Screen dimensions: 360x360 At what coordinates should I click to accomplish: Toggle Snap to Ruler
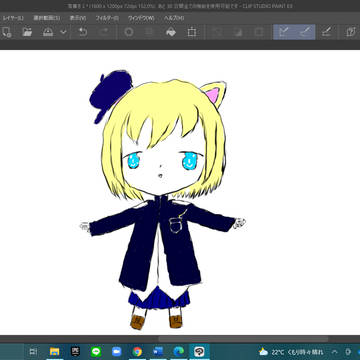pyautogui.click(x=284, y=32)
